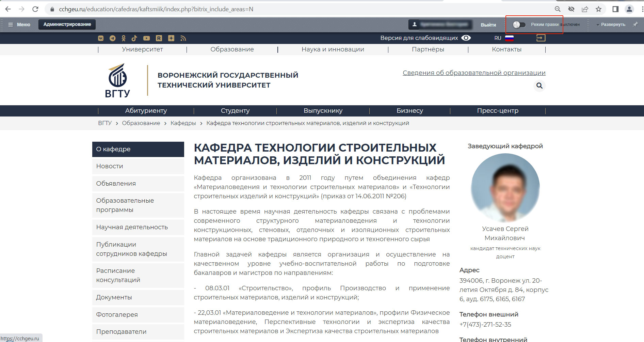
Task: Open the VK social network icon
Action: 101,38
